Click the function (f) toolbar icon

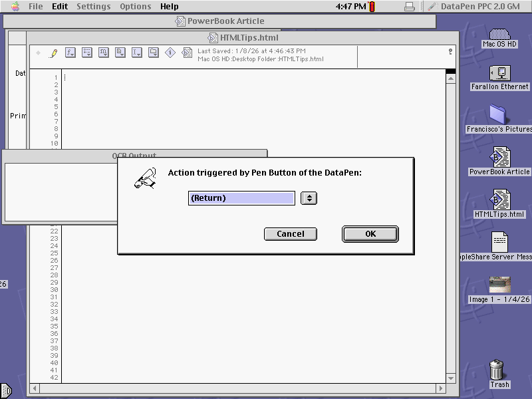pos(70,53)
